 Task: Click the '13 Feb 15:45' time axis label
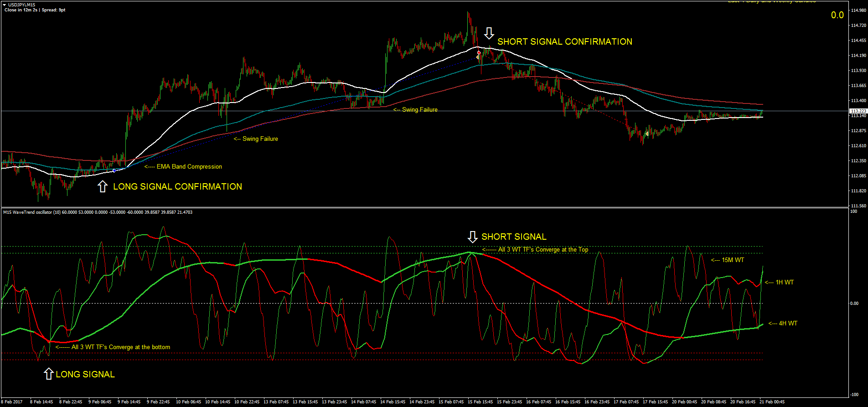305,402
